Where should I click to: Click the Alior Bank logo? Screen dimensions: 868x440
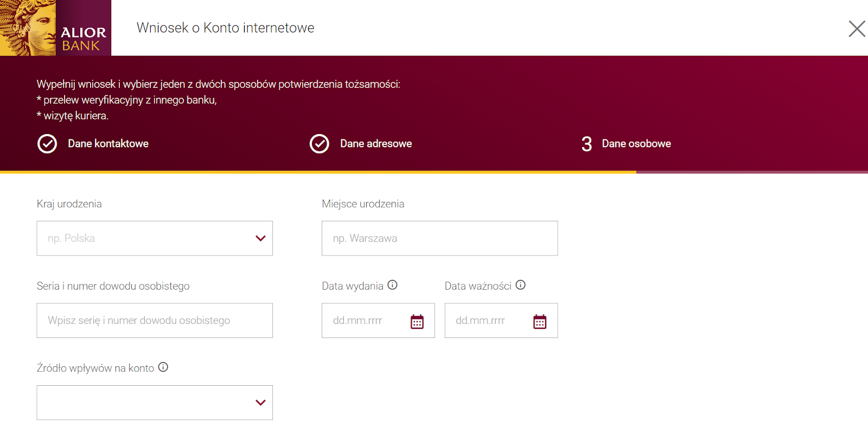55,28
